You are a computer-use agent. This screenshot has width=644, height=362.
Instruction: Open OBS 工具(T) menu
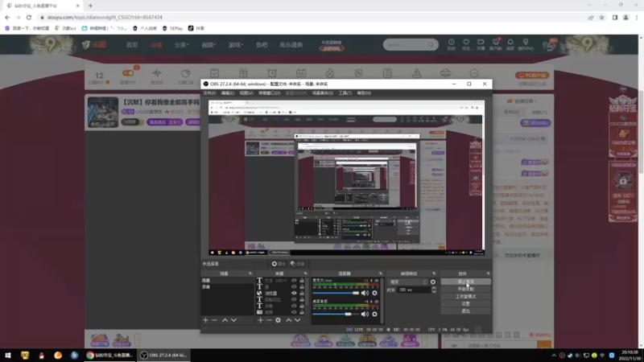[345, 93]
